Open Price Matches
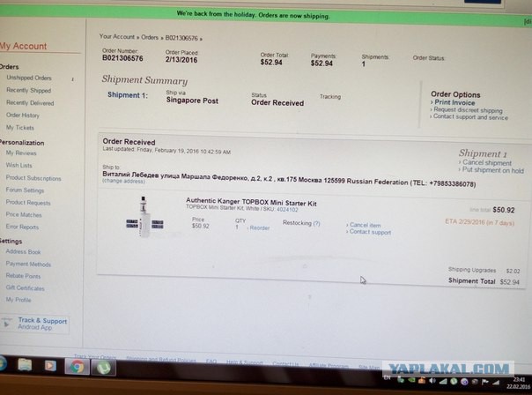Viewport: 532px width, 395px height. click(24, 214)
